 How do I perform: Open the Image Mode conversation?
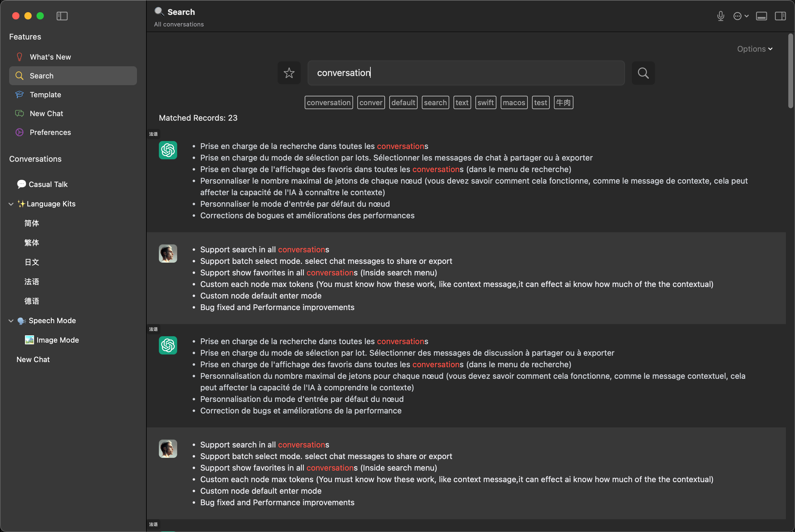coord(58,340)
